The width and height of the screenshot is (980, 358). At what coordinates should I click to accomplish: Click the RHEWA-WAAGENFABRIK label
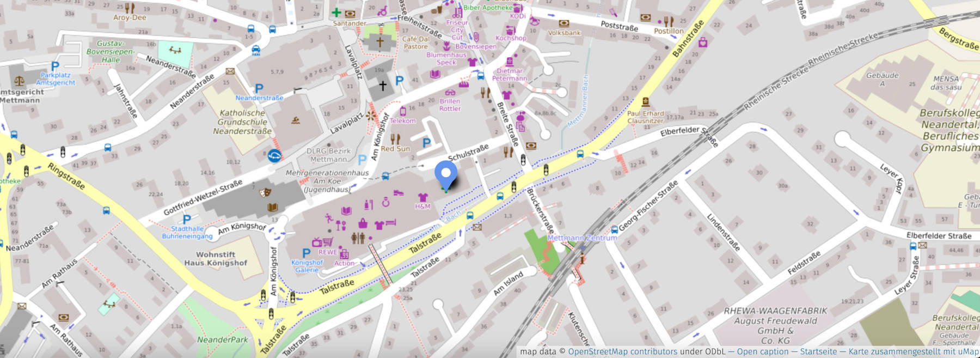[x=775, y=325]
